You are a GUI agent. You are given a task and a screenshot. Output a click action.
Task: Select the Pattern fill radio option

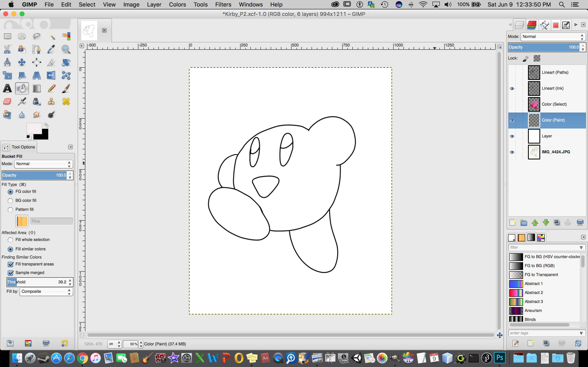point(10,209)
